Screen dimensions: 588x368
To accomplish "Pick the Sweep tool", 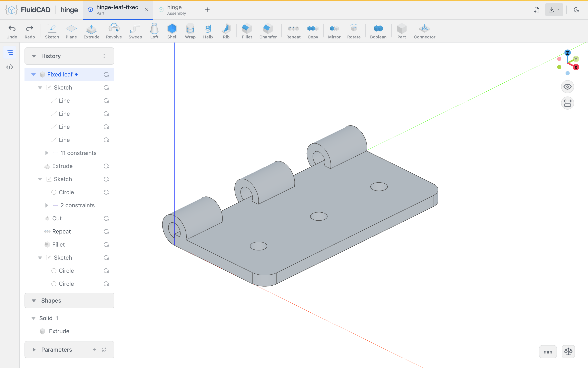I will pyautogui.click(x=135, y=31).
